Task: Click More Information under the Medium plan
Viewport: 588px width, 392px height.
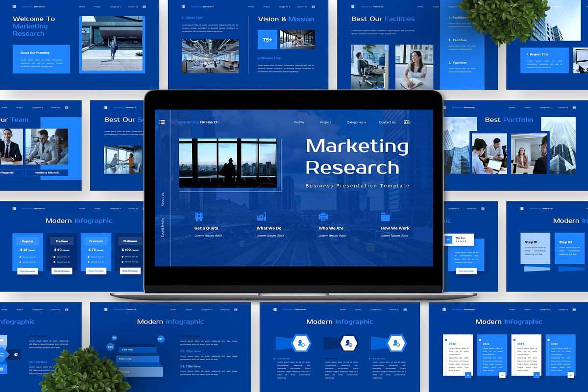Action: pyautogui.click(x=62, y=270)
